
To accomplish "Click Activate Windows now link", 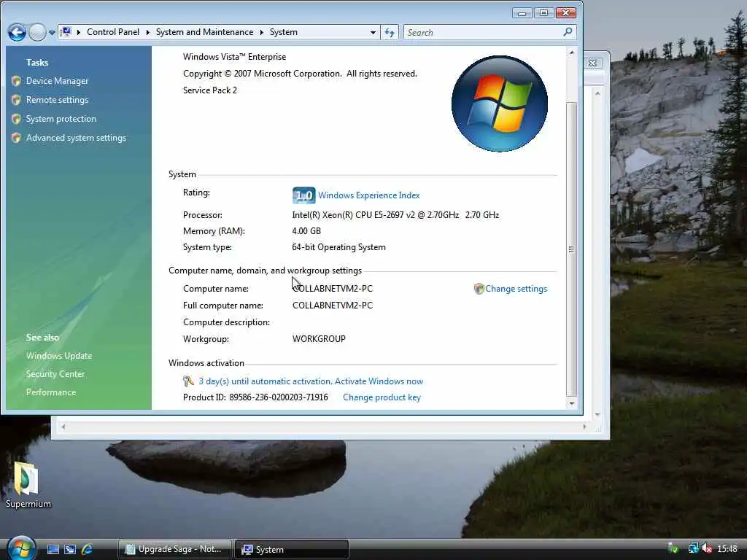I will 379,381.
